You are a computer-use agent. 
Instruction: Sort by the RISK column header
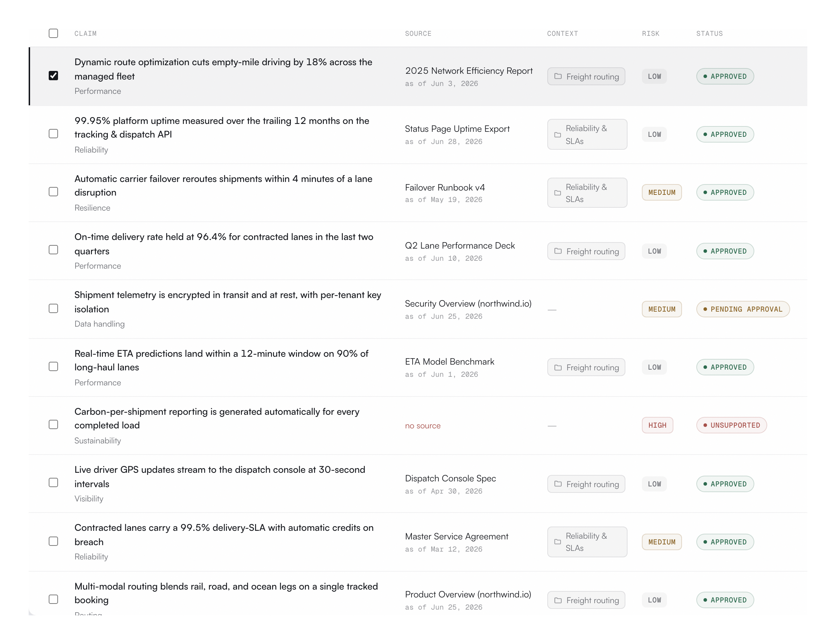tap(651, 34)
